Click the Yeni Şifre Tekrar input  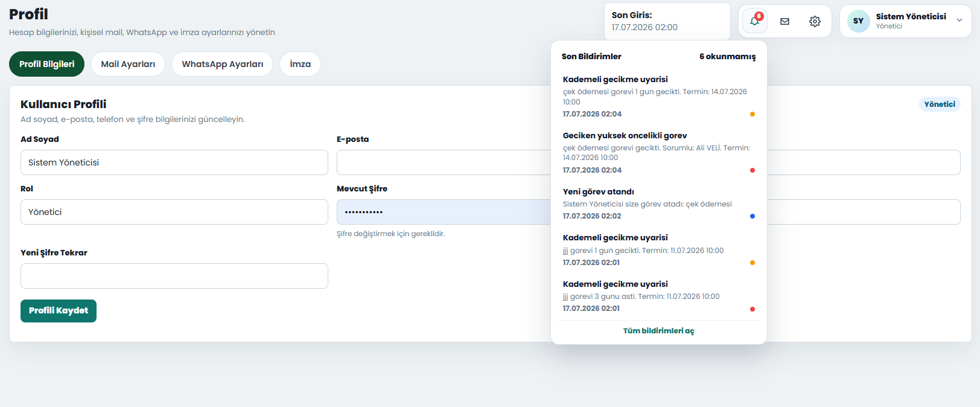click(x=174, y=276)
